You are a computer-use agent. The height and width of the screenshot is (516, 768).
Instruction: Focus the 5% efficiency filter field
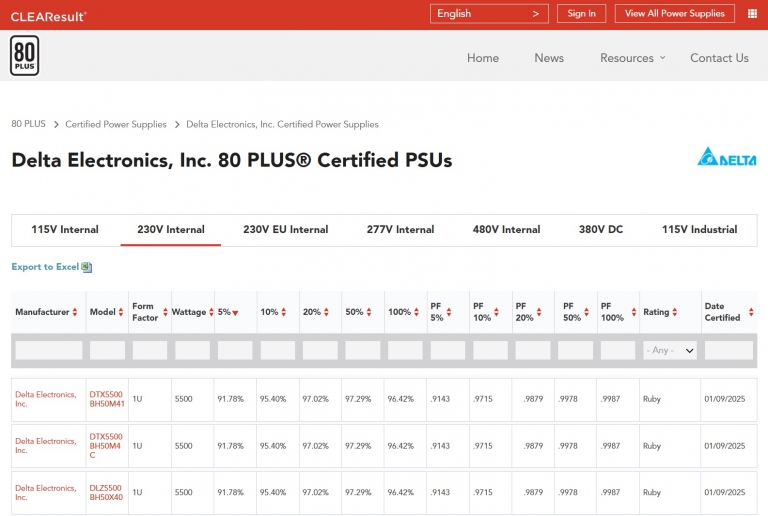click(x=235, y=351)
